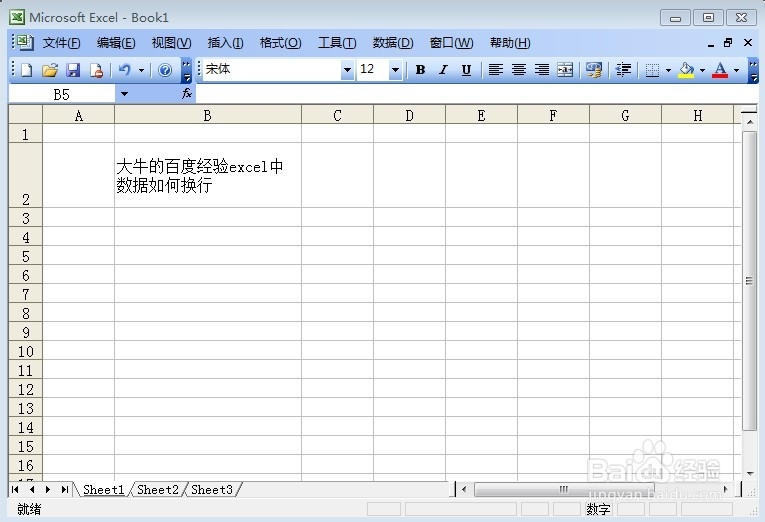765x522 pixels.
Task: Select row 10 header
Action: tap(26, 351)
